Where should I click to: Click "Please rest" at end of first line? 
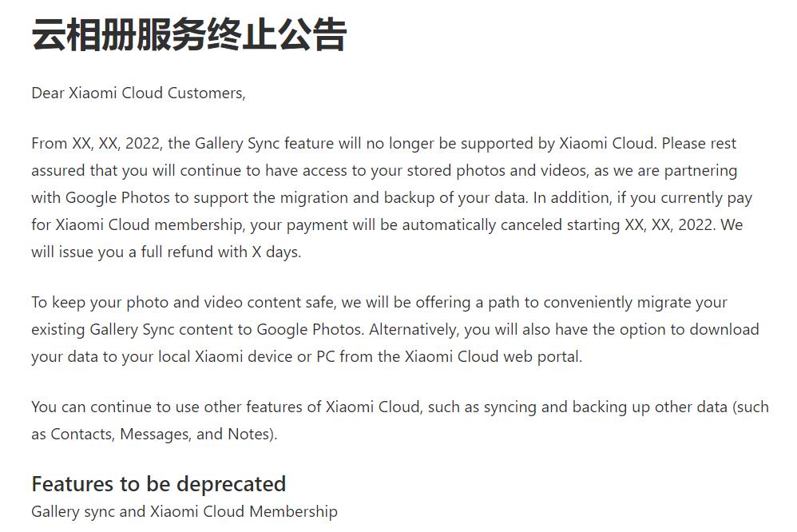point(699,144)
